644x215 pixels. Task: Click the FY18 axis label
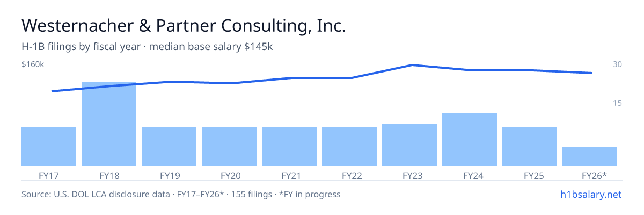[x=109, y=175]
